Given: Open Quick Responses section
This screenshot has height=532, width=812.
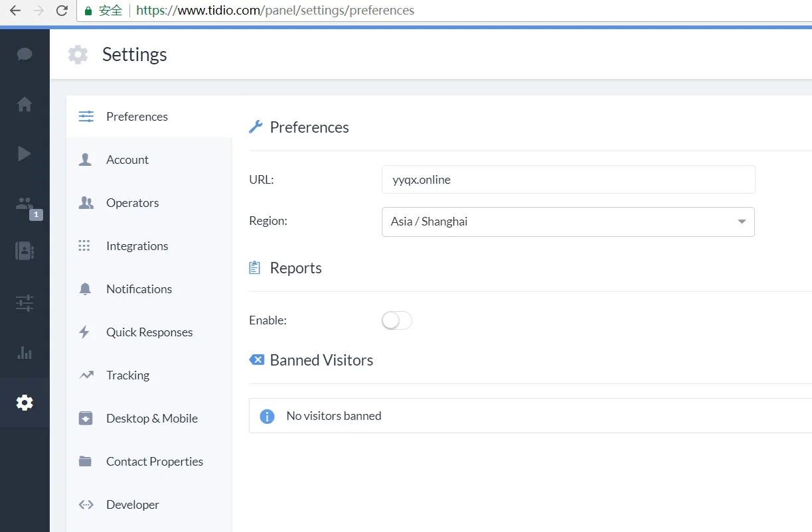Looking at the screenshot, I should tap(149, 332).
